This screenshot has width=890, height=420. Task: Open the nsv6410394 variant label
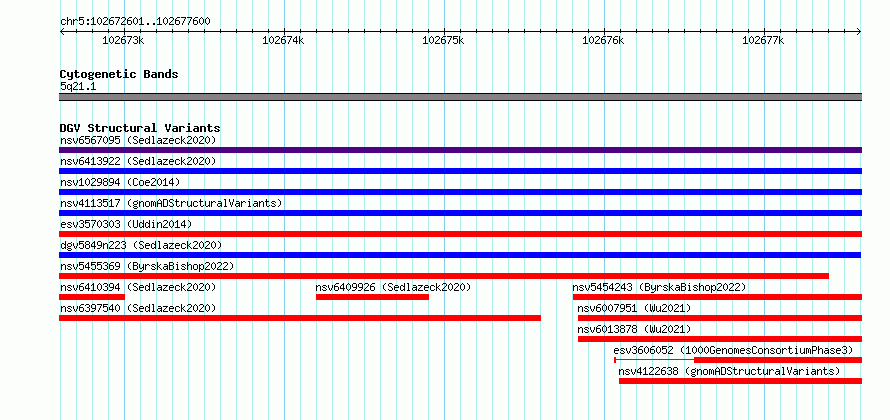[x=138, y=287]
